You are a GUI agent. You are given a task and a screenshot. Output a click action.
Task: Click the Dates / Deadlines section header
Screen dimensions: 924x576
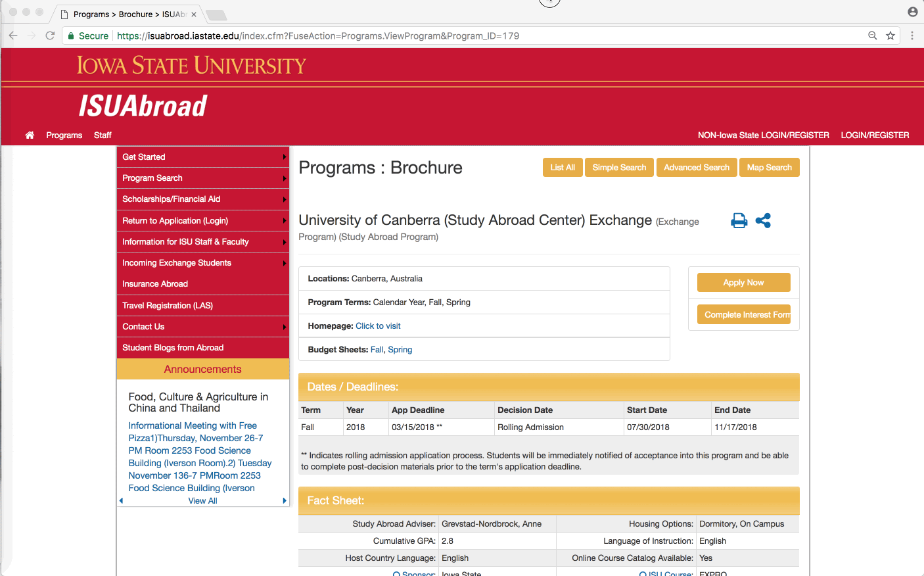(549, 387)
